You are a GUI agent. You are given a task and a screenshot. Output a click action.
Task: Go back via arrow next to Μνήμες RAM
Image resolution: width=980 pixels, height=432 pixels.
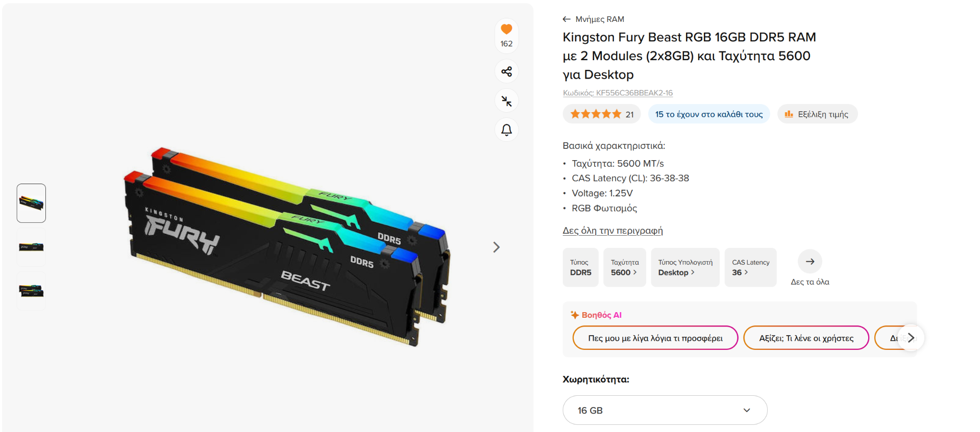coord(567,19)
